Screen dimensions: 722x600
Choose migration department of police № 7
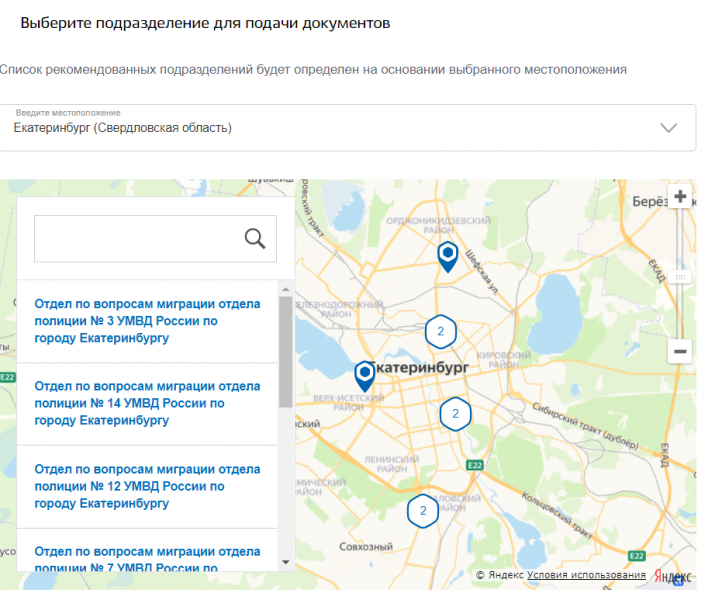point(147,559)
